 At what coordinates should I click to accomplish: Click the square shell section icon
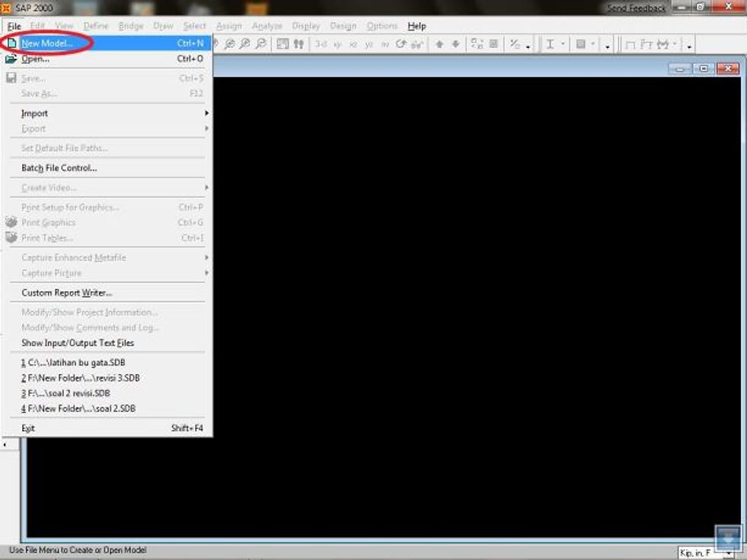(581, 44)
